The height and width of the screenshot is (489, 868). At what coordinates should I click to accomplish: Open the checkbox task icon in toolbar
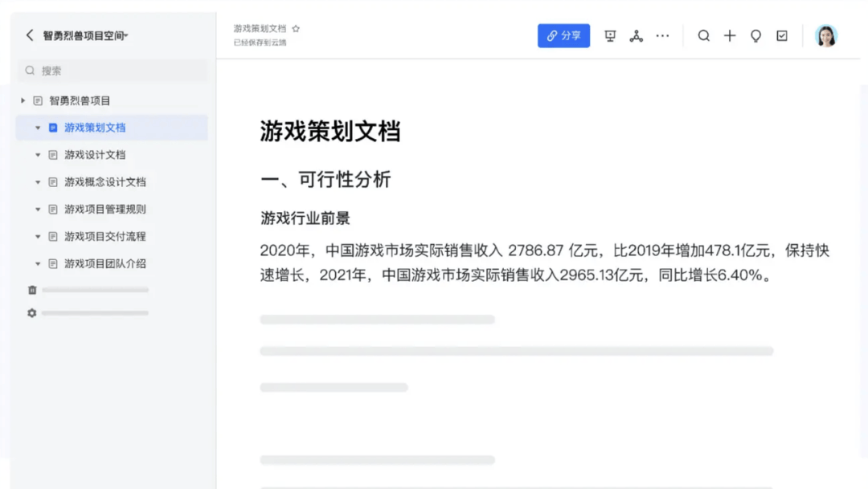coord(782,36)
